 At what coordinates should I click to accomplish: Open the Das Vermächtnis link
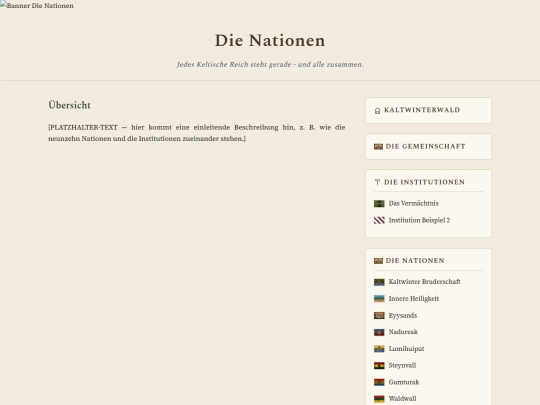click(x=414, y=203)
